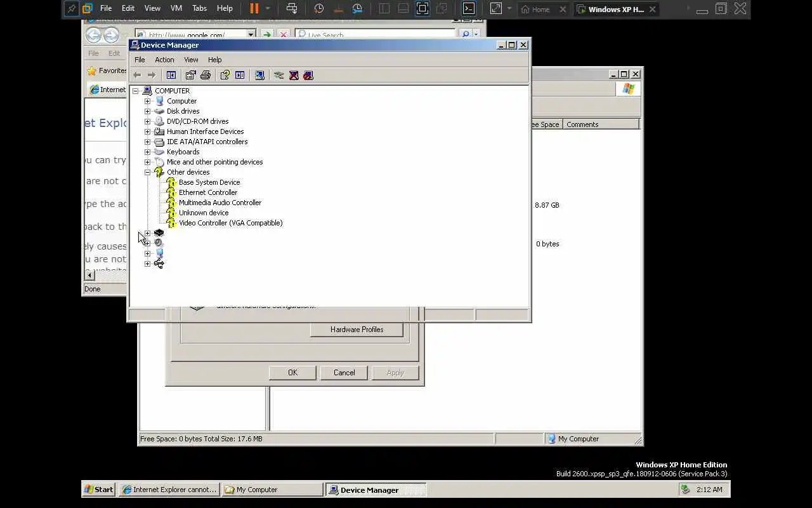Select Multimedia Audio Controller device
The image size is (812, 508).
click(x=220, y=203)
